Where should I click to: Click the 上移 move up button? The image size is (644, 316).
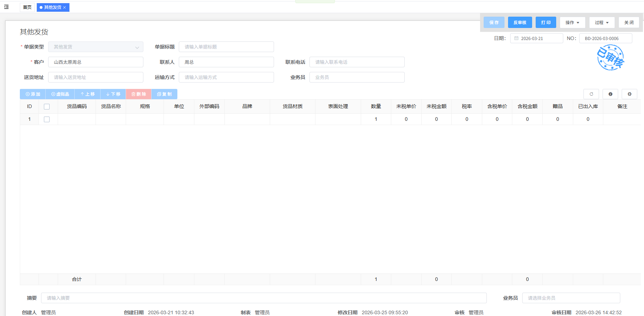[x=87, y=94]
